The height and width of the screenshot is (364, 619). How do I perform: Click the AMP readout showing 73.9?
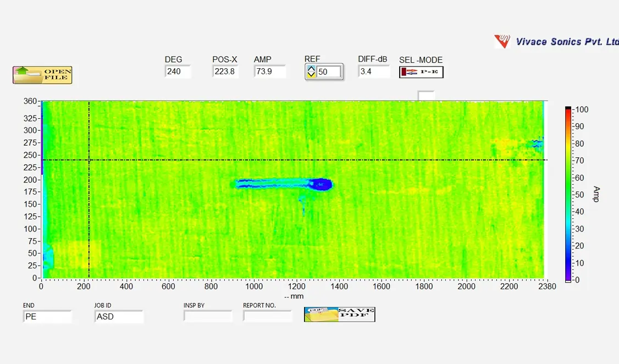tap(269, 71)
